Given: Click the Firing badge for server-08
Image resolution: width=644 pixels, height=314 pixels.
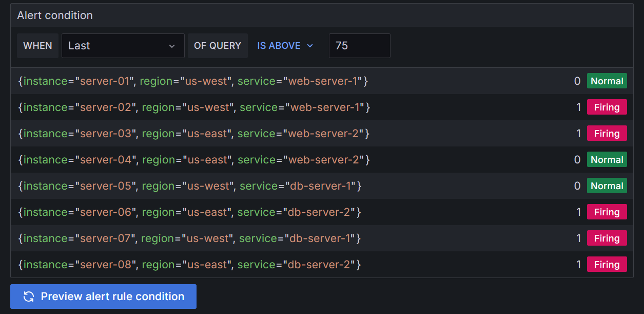Looking at the screenshot, I should pos(607,264).
